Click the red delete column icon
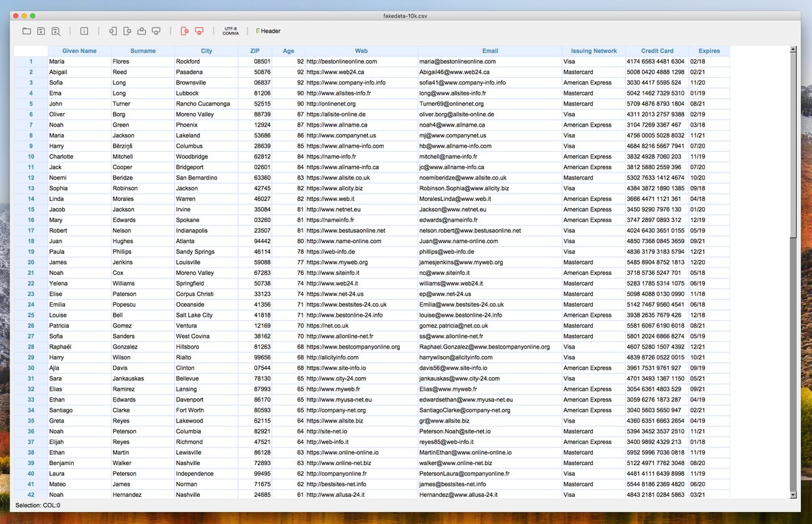 (185, 31)
